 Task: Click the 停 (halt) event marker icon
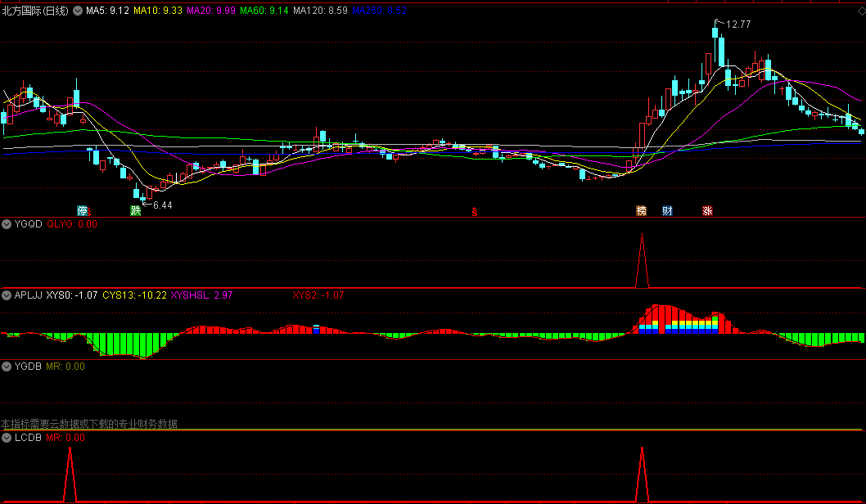point(83,210)
